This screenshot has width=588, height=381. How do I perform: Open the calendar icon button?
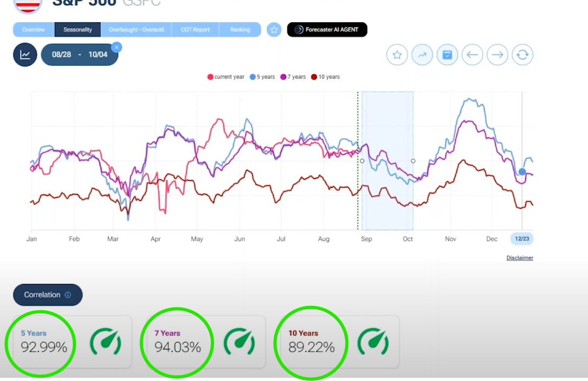coord(447,55)
